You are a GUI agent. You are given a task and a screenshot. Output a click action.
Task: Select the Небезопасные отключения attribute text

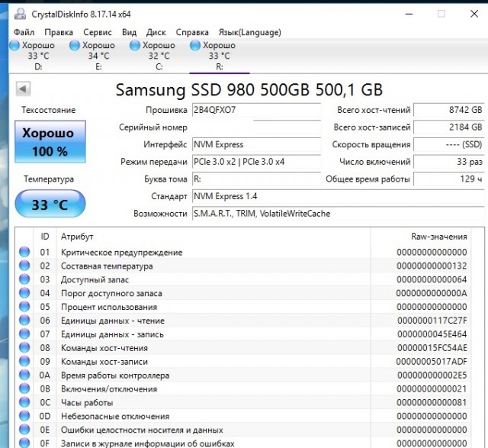pyautogui.click(x=115, y=417)
